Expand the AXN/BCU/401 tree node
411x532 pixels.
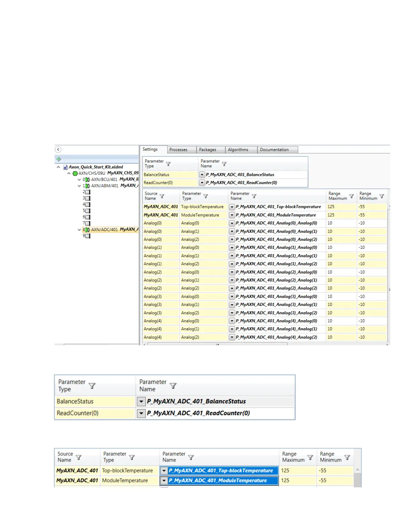[79, 180]
